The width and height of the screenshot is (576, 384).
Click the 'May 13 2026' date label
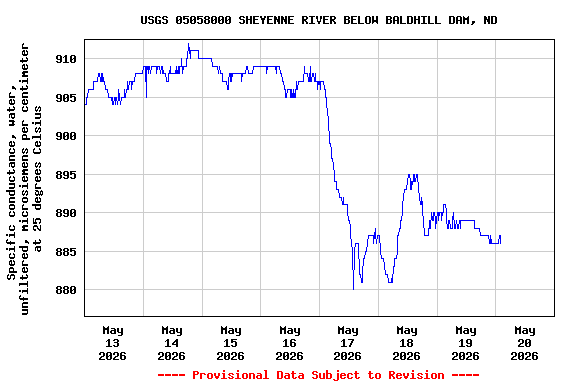point(112,343)
